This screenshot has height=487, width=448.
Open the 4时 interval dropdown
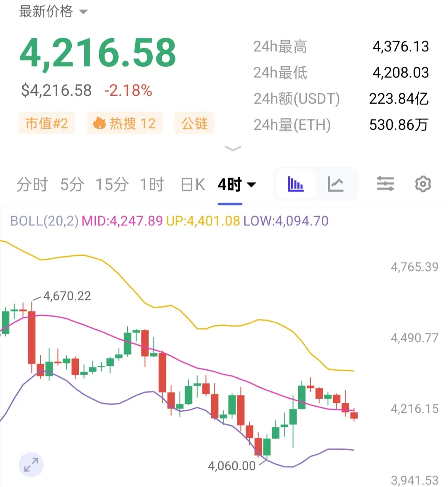pyautogui.click(x=236, y=184)
